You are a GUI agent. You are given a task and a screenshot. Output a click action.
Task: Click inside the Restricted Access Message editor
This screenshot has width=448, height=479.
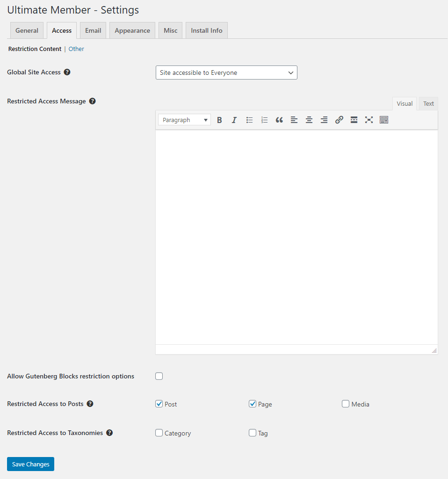296,237
